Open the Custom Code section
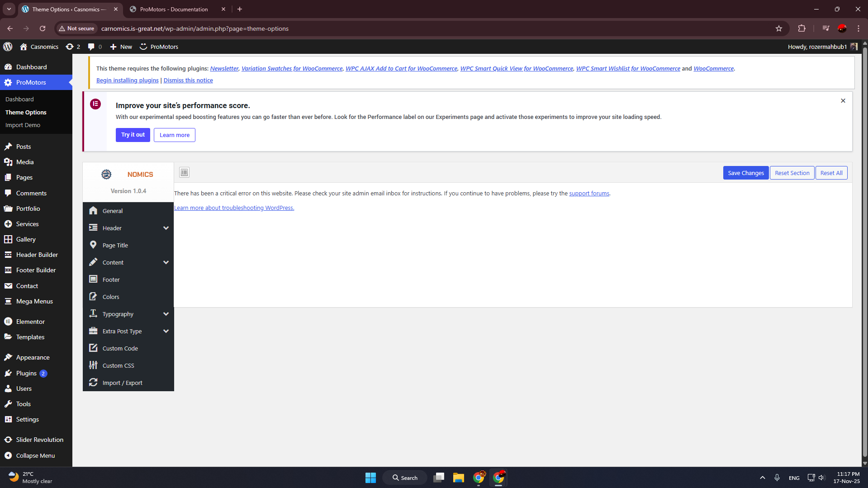 click(x=119, y=348)
